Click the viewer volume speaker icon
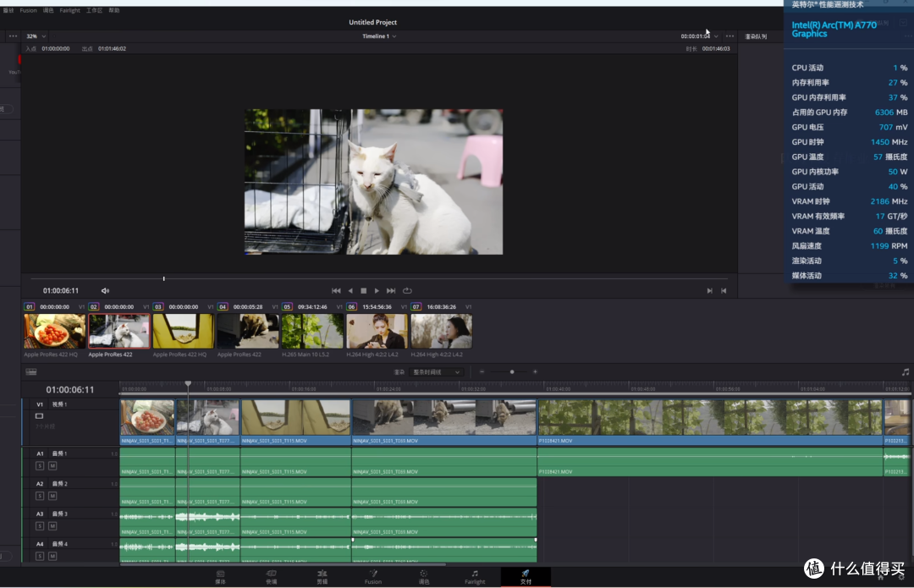Image resolution: width=914 pixels, height=588 pixels. [105, 291]
